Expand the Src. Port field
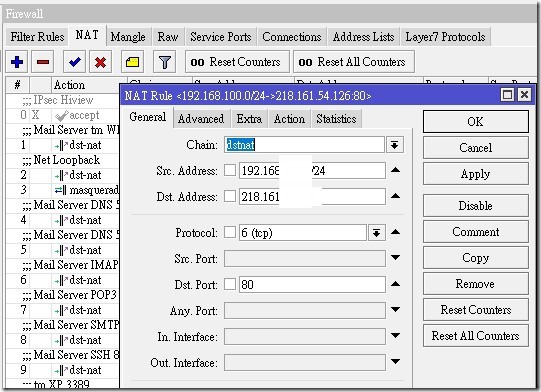Image resolution: width=541 pixels, height=392 pixels. point(396,258)
